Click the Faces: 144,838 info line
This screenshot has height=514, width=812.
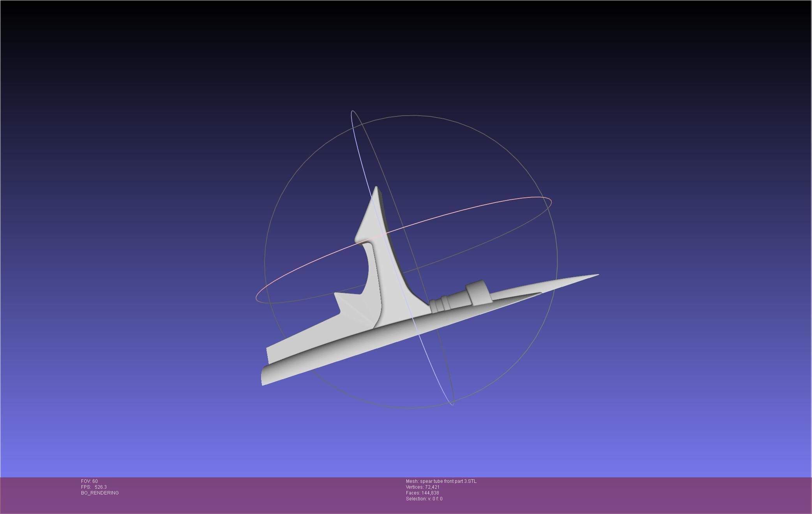coord(422,493)
